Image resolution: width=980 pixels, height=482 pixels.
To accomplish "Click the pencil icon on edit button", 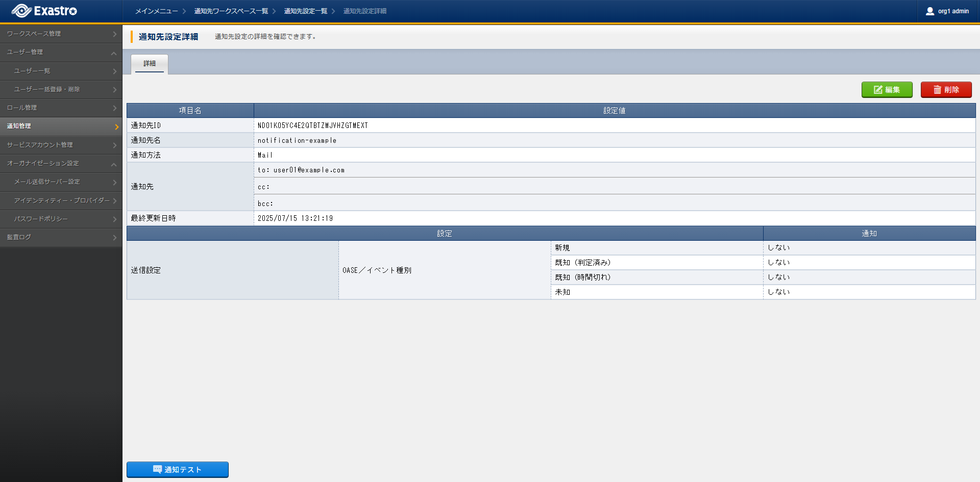I will (878, 90).
